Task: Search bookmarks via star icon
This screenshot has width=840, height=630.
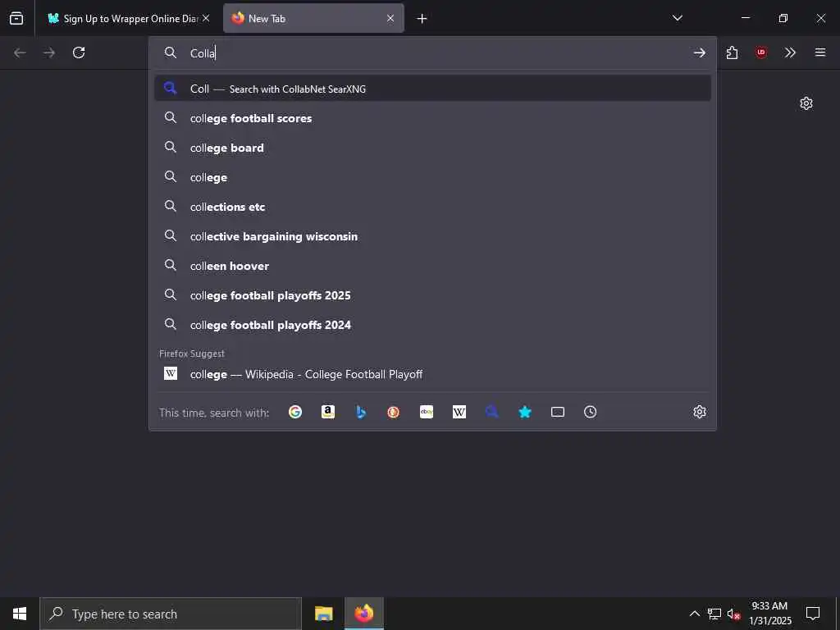Action: click(x=525, y=412)
